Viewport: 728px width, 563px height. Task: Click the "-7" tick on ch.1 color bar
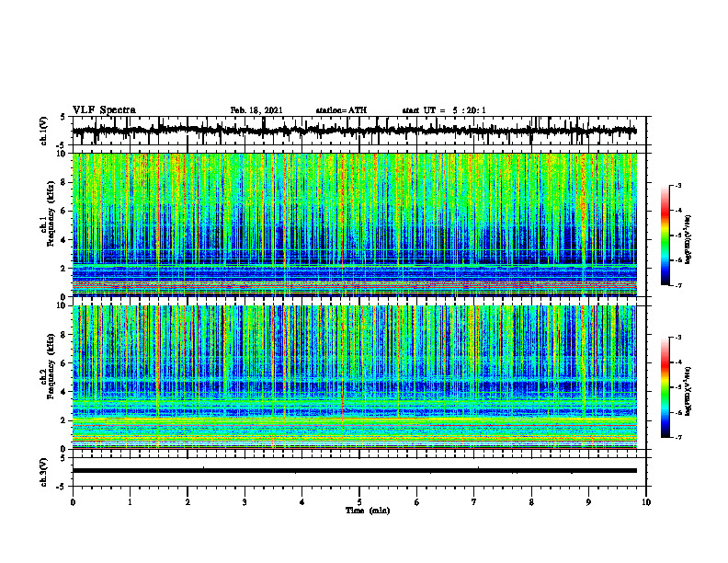click(678, 285)
